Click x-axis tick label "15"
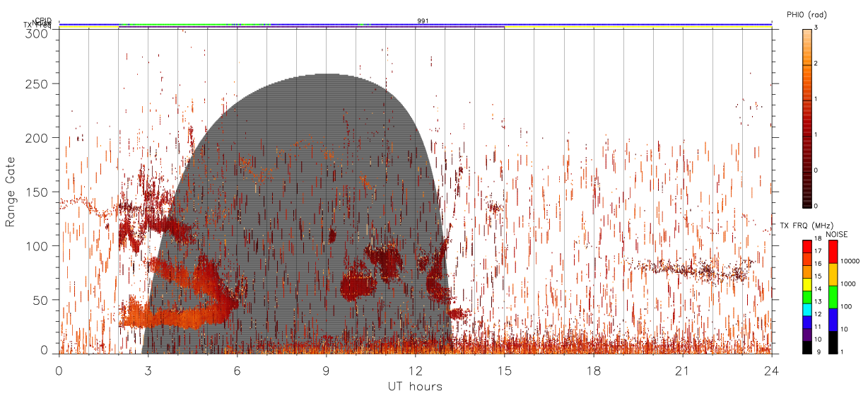Image resolution: width=868 pixels, height=401 pixels. [505, 371]
